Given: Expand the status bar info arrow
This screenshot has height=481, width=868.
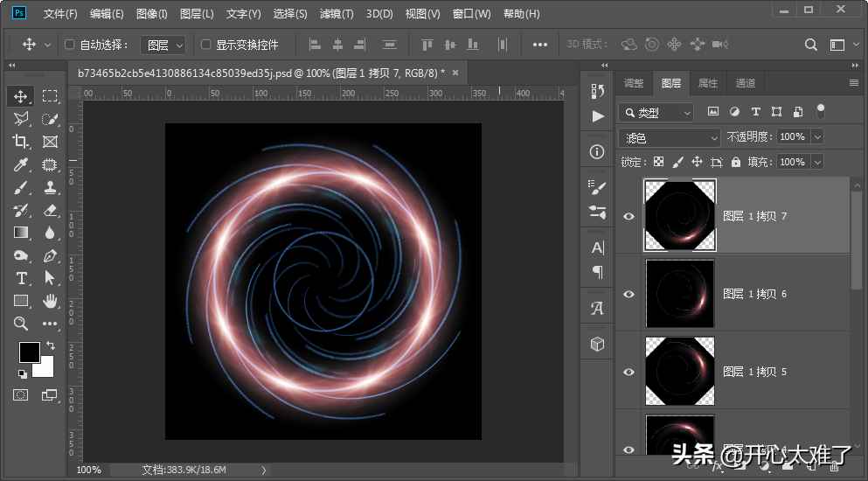Looking at the screenshot, I should point(263,470).
